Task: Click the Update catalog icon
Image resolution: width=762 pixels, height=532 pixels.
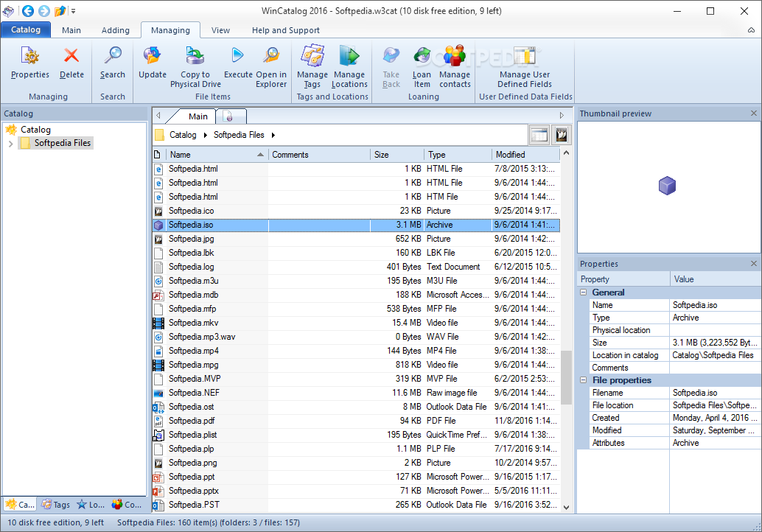Action: (152, 55)
